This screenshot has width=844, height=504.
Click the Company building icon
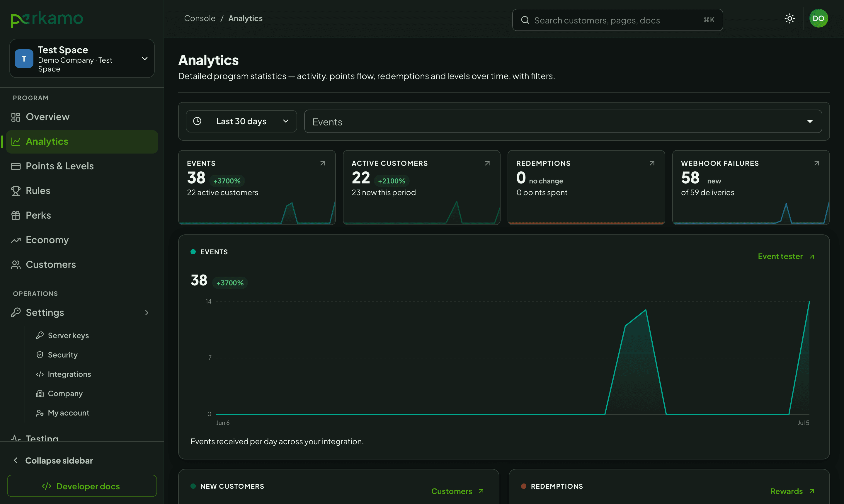coord(40,394)
